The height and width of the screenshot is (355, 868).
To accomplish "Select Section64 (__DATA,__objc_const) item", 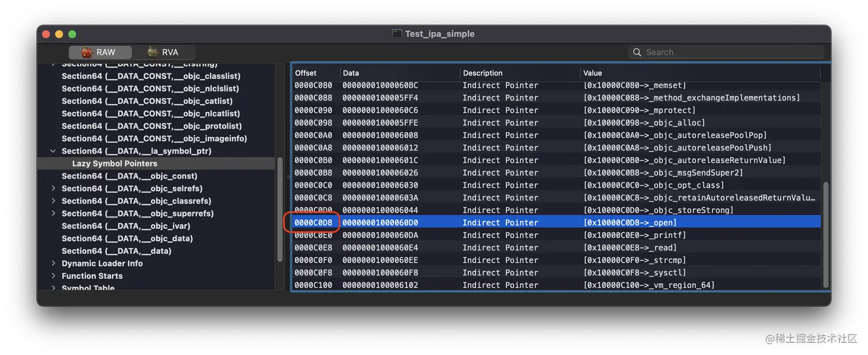I will coord(130,176).
